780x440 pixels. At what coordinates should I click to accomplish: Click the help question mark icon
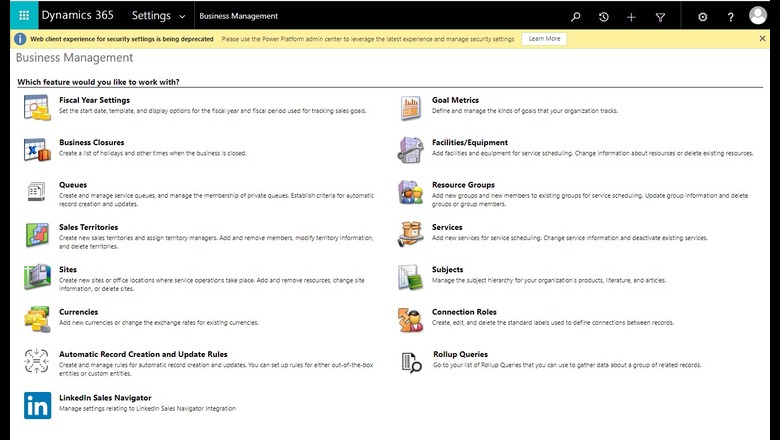(x=730, y=17)
